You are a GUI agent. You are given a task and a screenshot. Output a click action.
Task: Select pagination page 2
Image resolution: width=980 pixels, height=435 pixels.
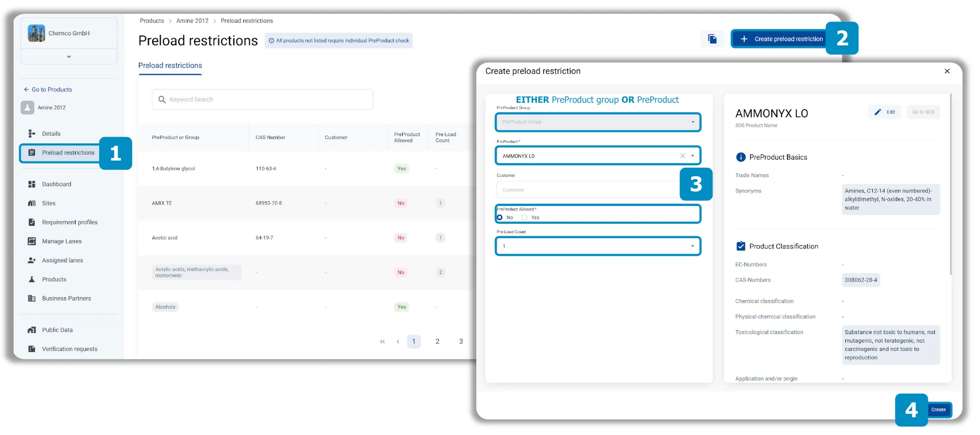coord(437,342)
